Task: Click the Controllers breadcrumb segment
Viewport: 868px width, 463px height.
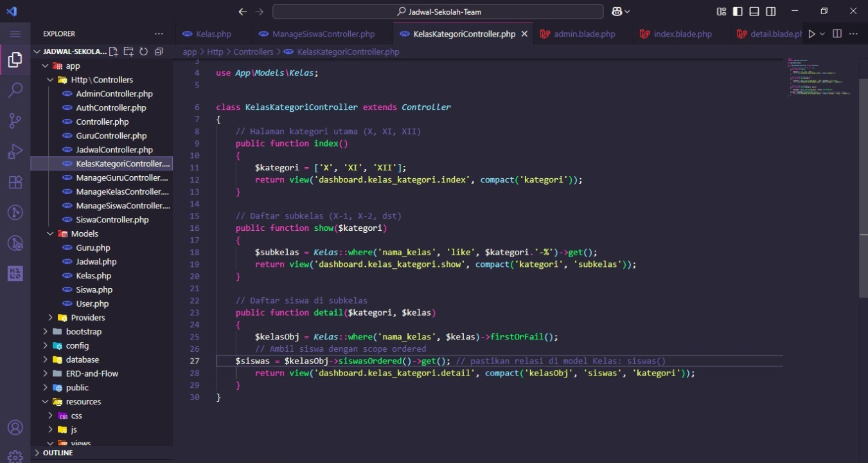Action: (x=253, y=52)
